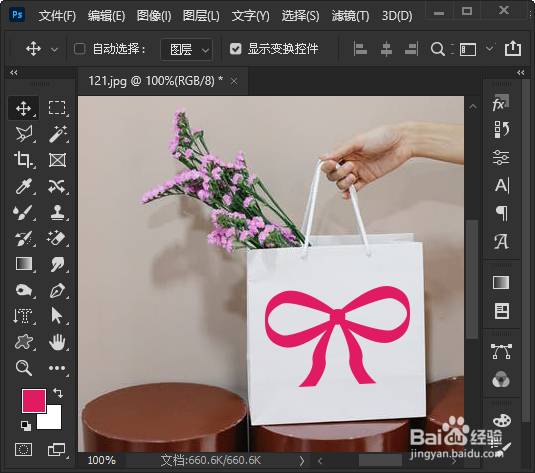Change the screen mode button
The width and height of the screenshot is (535, 473).
click(56, 449)
